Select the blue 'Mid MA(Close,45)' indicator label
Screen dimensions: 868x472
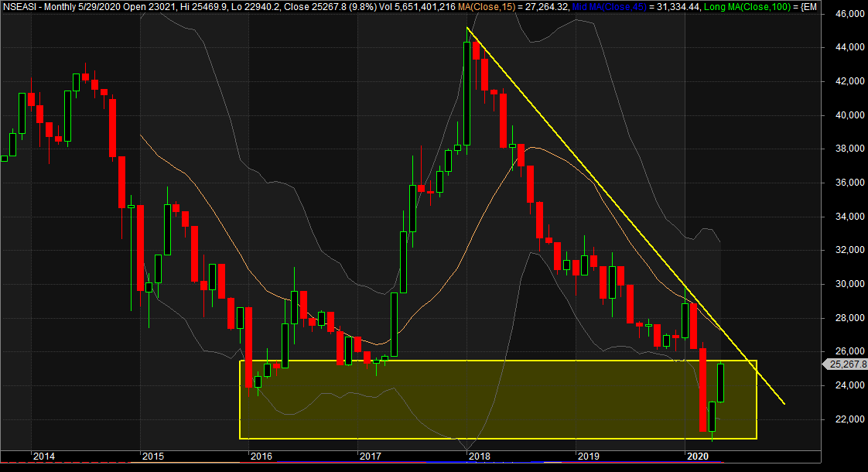609,7
